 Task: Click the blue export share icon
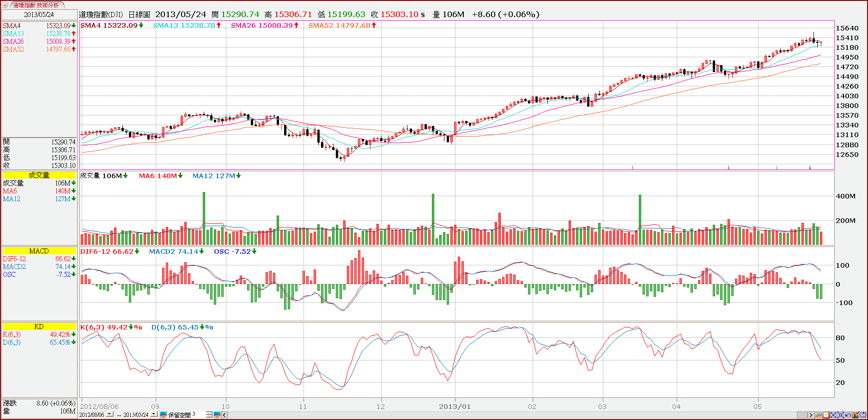coord(863,415)
